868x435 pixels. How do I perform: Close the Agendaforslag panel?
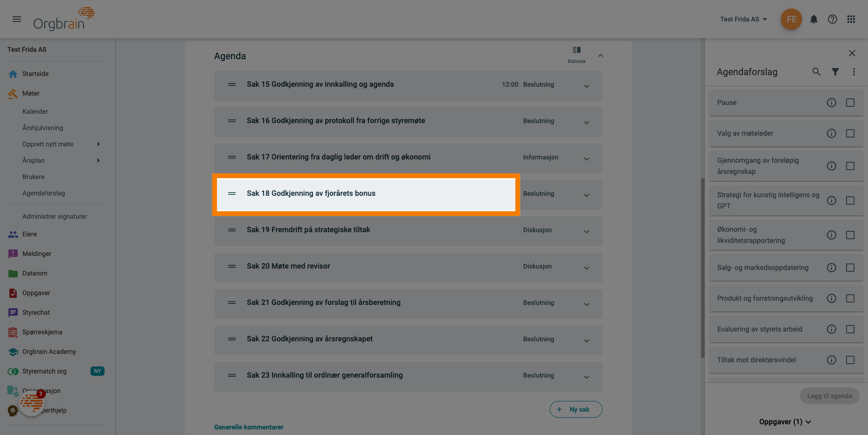click(852, 53)
